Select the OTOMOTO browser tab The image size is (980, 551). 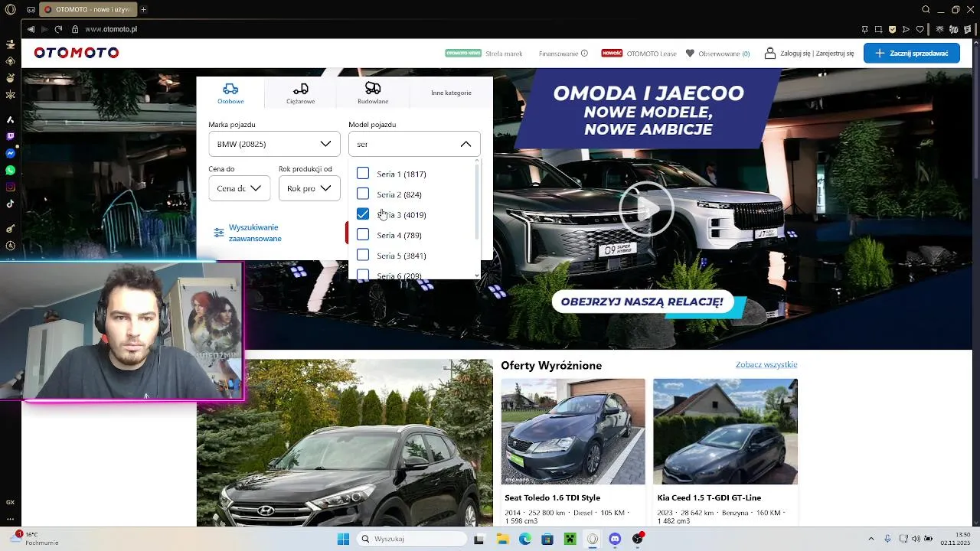[87, 9]
